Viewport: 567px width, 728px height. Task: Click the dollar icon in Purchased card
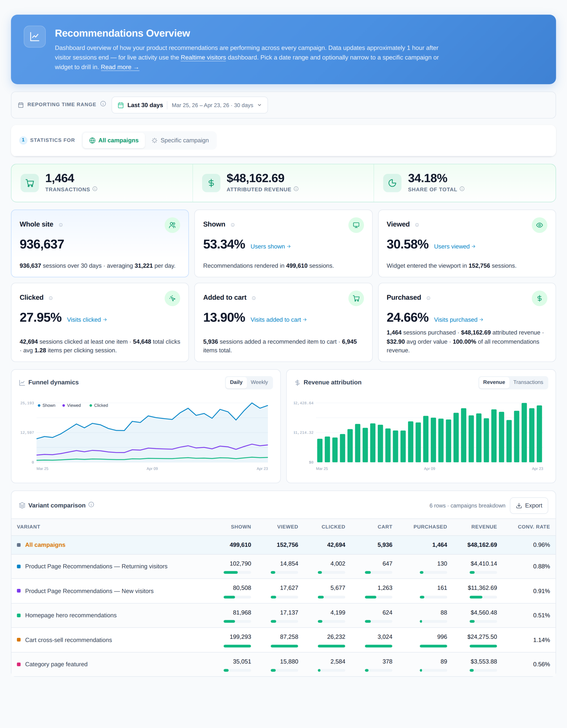pyautogui.click(x=539, y=298)
